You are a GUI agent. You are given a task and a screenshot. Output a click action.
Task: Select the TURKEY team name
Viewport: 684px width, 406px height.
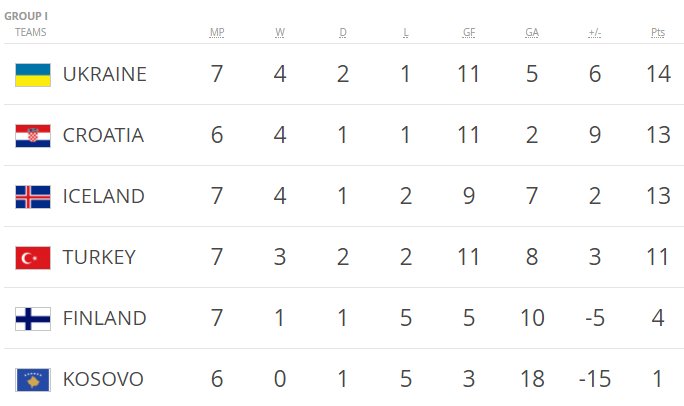(99, 257)
